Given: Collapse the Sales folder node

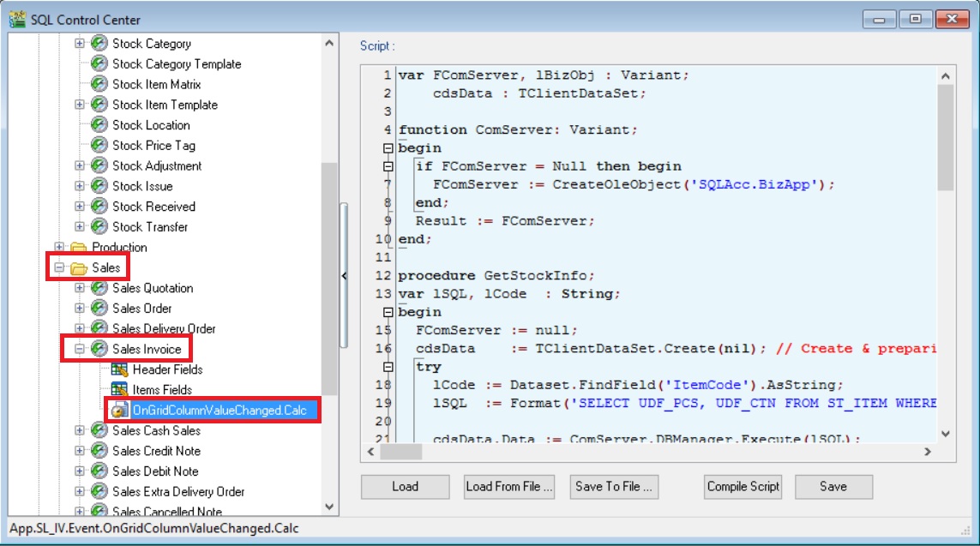Looking at the screenshot, I should 59,268.
